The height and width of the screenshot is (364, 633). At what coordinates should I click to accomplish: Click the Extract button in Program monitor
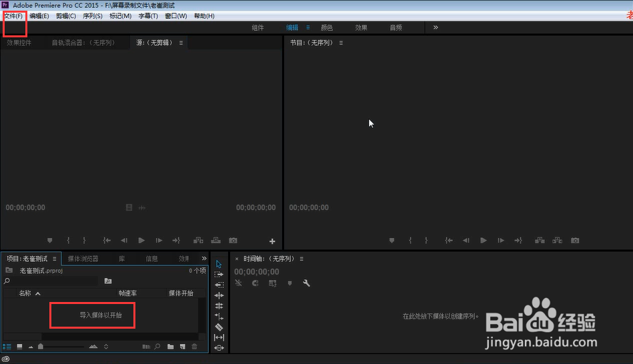(x=558, y=241)
